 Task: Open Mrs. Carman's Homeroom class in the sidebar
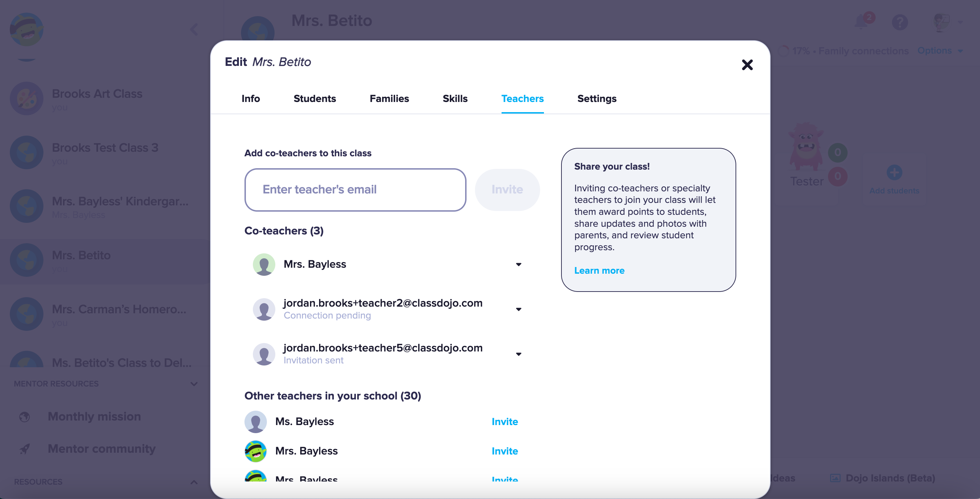[105, 314]
